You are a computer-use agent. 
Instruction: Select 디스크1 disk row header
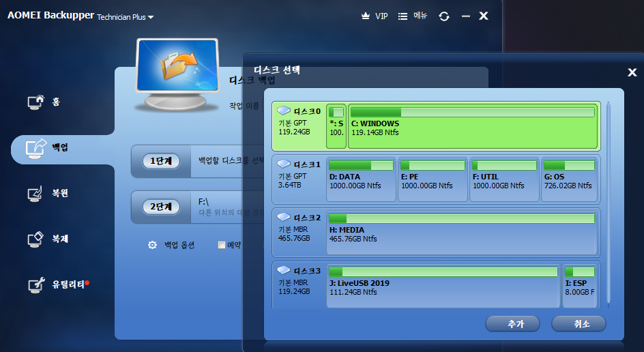click(x=299, y=179)
